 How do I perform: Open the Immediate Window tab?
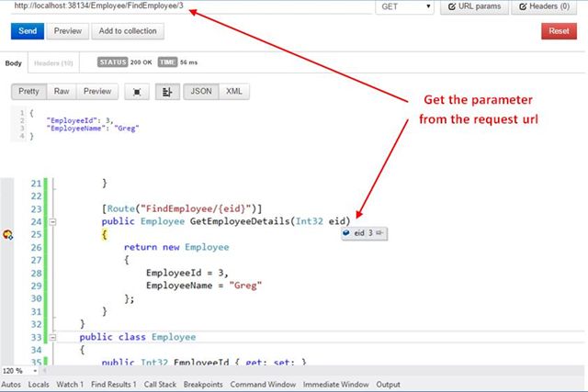click(x=336, y=385)
